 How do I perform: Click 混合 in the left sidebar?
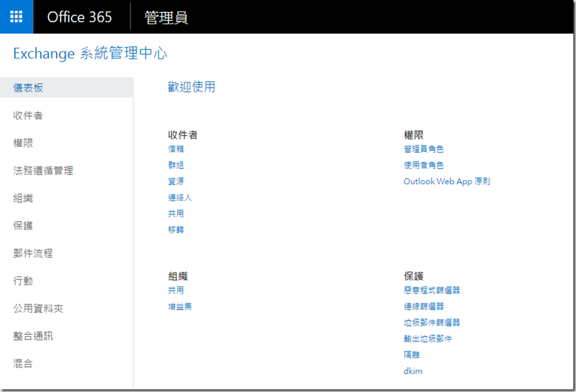[23, 363]
